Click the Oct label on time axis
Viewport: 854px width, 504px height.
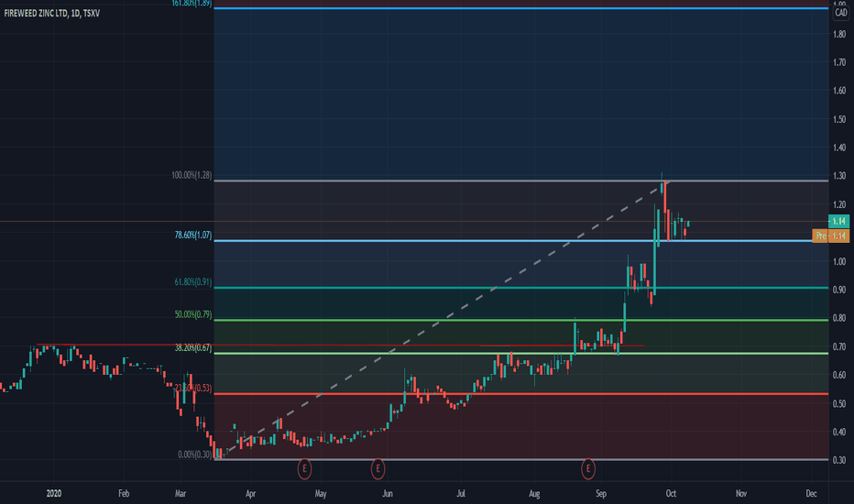[x=671, y=494]
